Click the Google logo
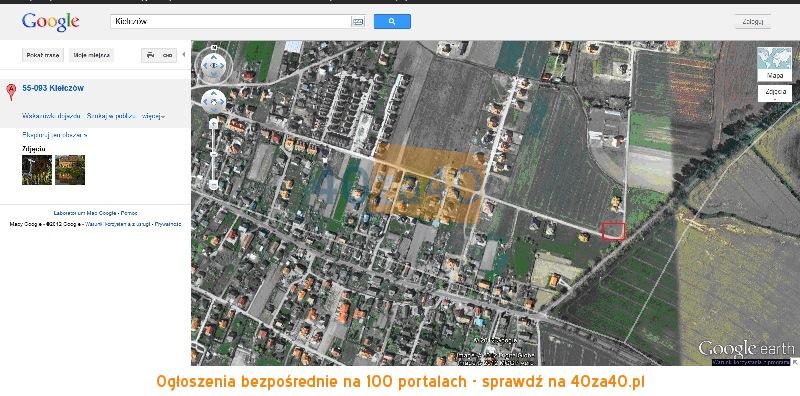The width and height of the screenshot is (800, 396). 50,22
